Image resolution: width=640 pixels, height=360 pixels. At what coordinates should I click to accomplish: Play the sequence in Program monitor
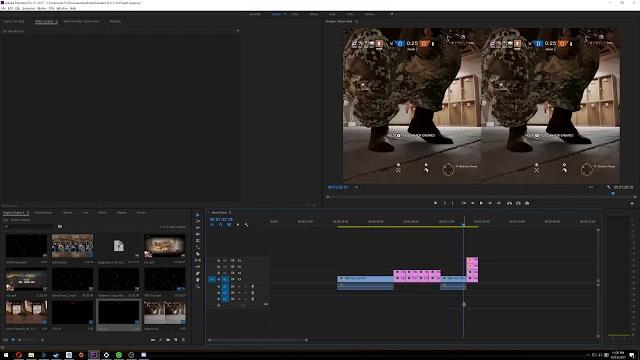481,203
